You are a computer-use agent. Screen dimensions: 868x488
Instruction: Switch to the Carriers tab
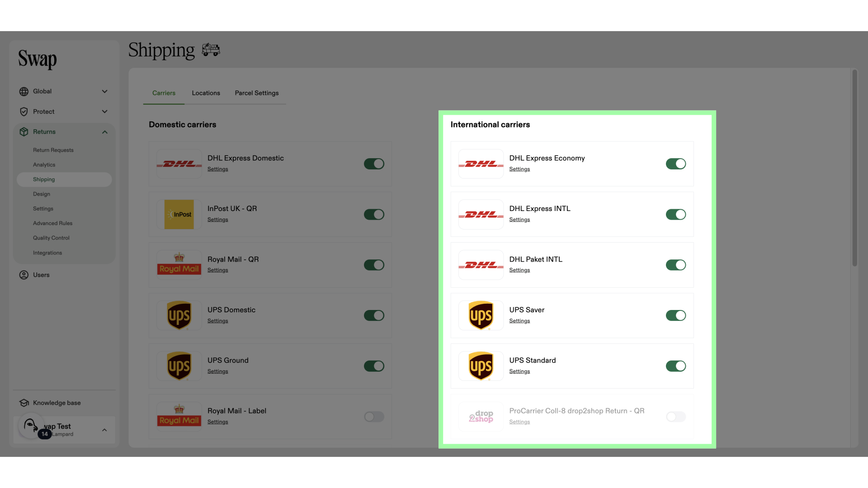pos(164,93)
